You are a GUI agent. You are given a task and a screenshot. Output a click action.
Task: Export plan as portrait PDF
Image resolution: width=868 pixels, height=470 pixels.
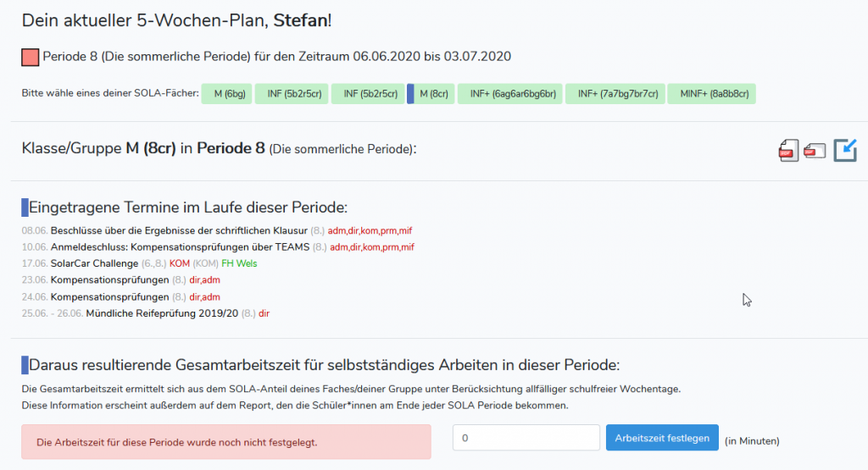(788, 151)
